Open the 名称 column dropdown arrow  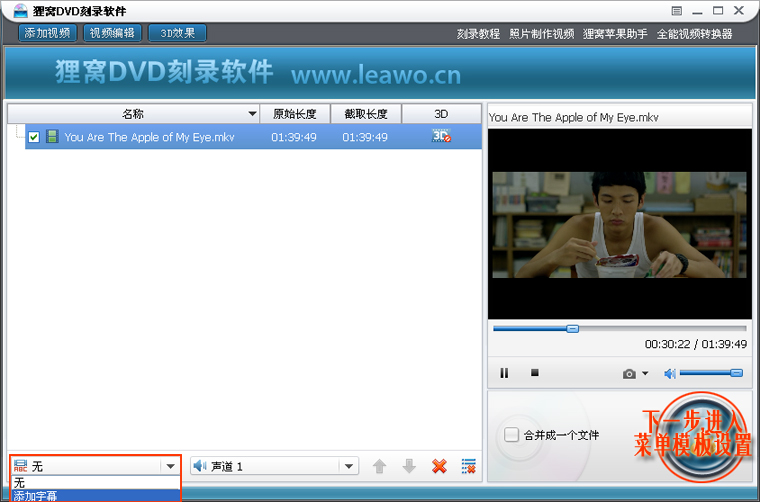tap(252, 114)
